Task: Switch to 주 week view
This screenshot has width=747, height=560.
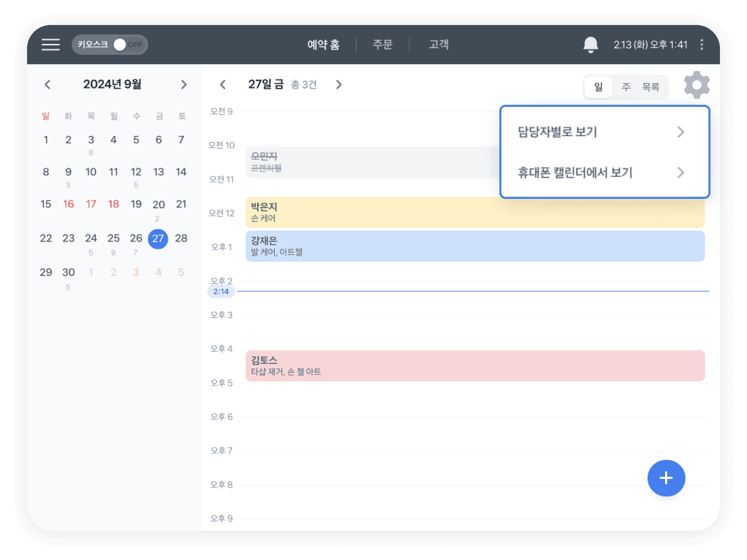Action: [x=626, y=87]
